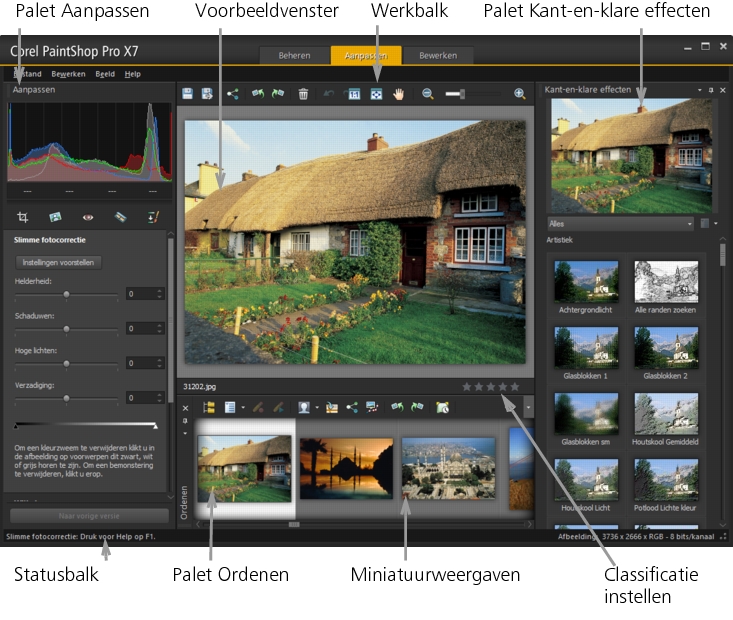Select the Clone Brush tool

pyautogui.click(x=153, y=217)
